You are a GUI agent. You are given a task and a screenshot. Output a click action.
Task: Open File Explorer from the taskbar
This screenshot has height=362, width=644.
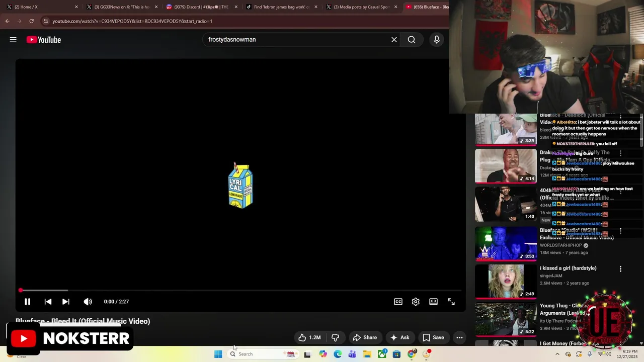(367, 354)
